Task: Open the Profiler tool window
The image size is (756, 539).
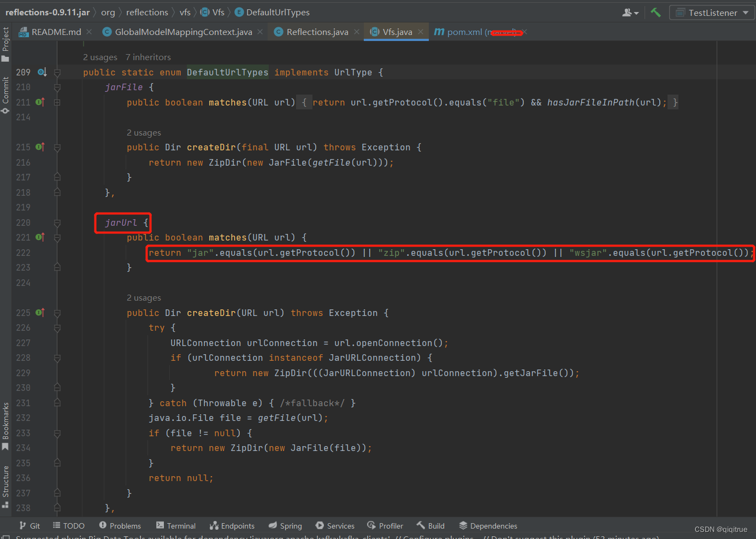Action: (385, 526)
